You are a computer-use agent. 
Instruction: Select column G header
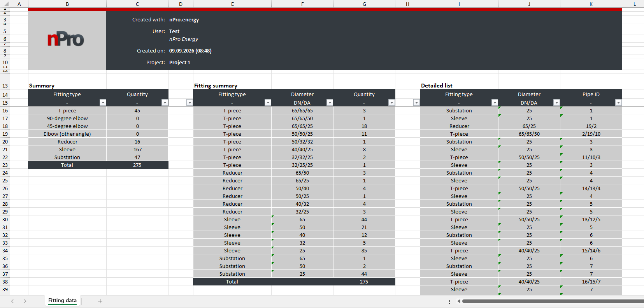pos(364,4)
